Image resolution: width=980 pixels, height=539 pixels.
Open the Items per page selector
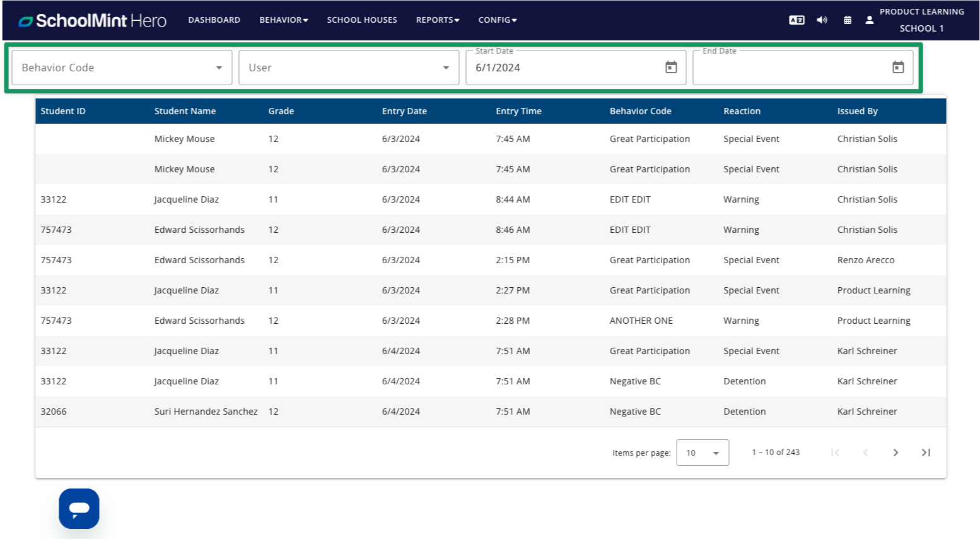tap(703, 453)
